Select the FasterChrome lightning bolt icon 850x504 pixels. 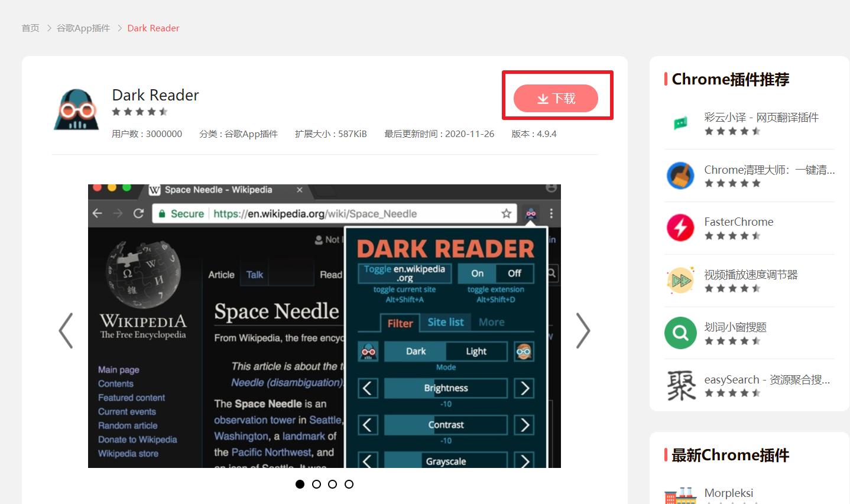[680, 228]
